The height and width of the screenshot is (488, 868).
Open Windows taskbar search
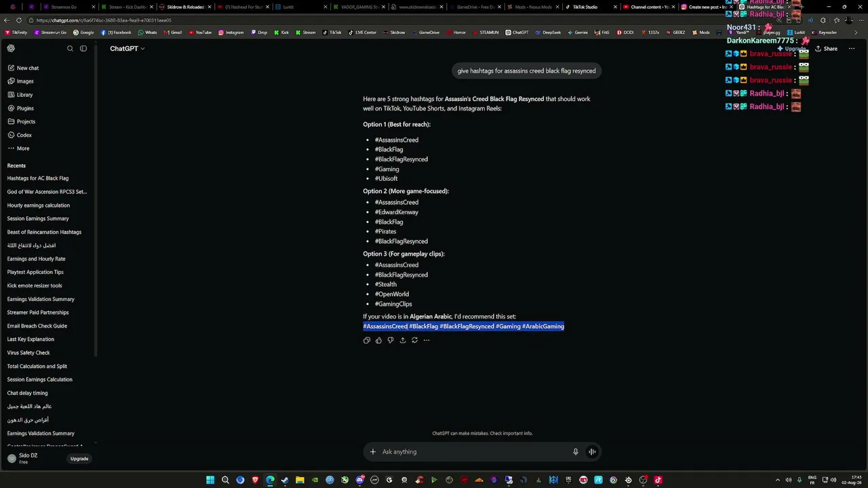pos(225,481)
